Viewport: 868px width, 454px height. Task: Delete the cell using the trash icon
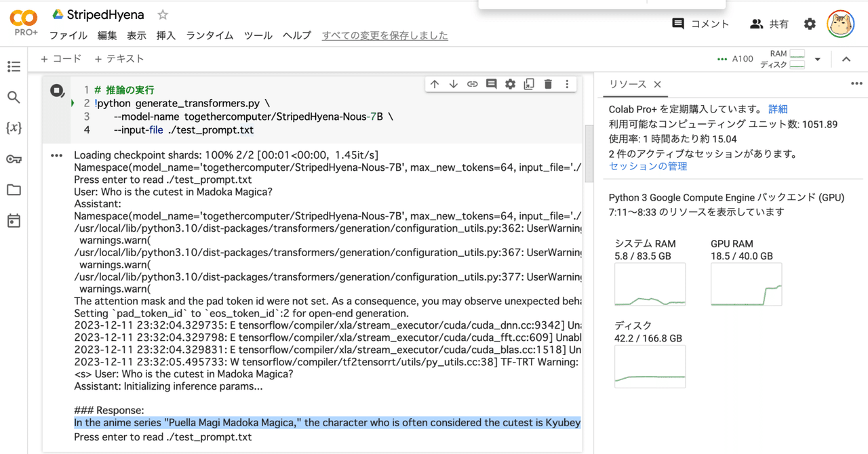tap(548, 83)
